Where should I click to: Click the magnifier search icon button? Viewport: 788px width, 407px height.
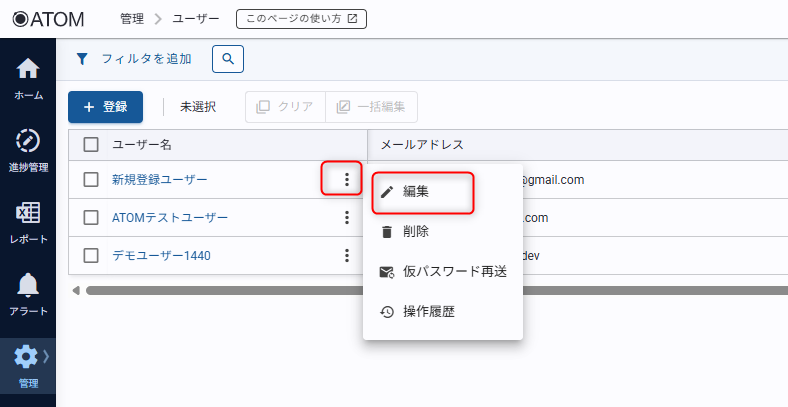pos(228,59)
